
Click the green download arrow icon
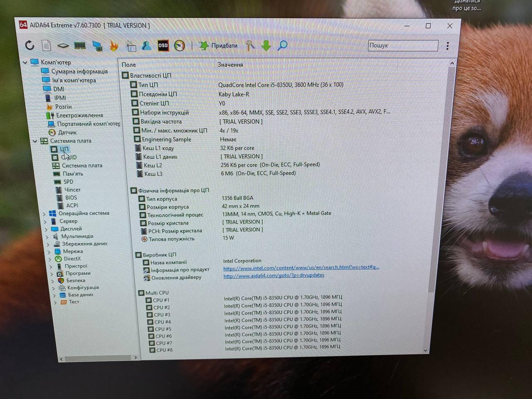pyautogui.click(x=266, y=45)
